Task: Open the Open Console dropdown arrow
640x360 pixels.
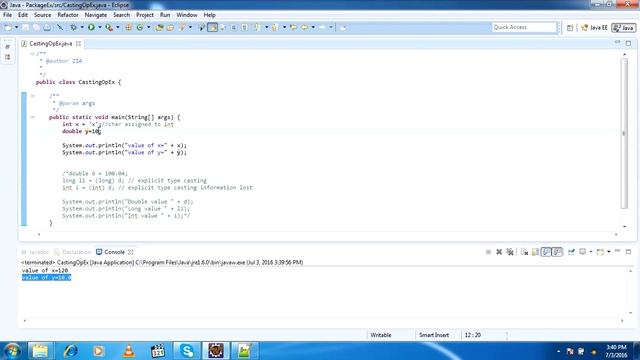Action: tap(609, 252)
